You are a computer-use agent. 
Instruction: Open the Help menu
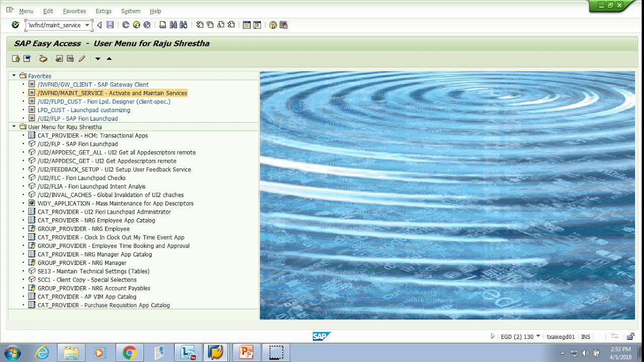(x=155, y=11)
